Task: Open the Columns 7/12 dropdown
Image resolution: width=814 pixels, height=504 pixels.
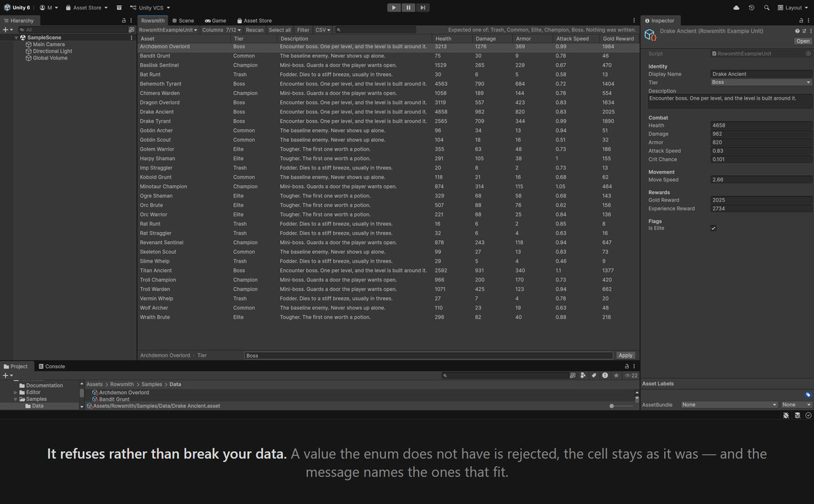Action: click(221, 30)
